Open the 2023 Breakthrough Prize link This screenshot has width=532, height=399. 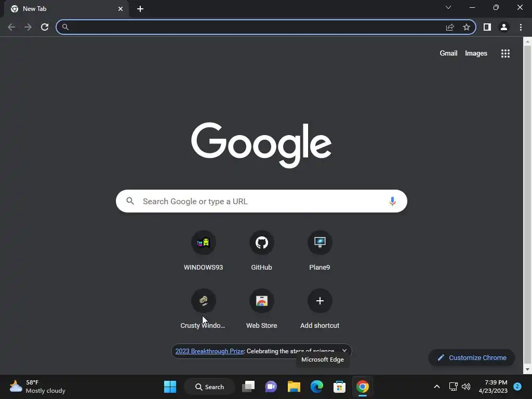210,351
